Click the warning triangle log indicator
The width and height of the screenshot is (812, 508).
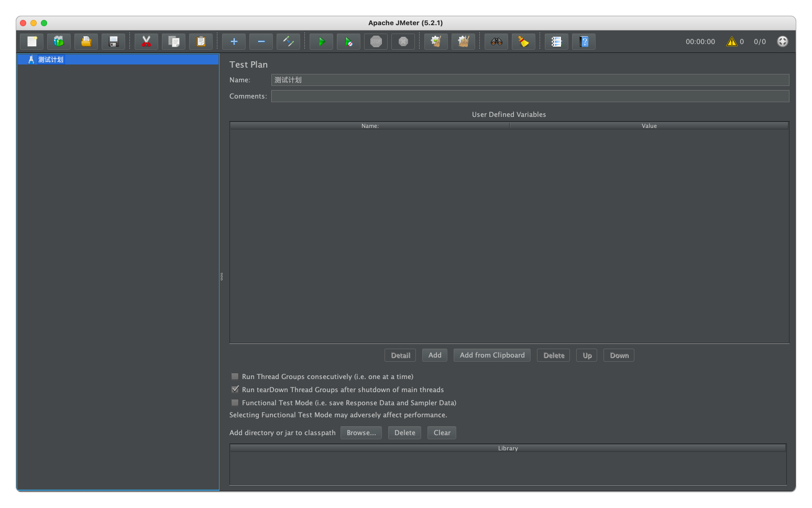click(x=732, y=41)
